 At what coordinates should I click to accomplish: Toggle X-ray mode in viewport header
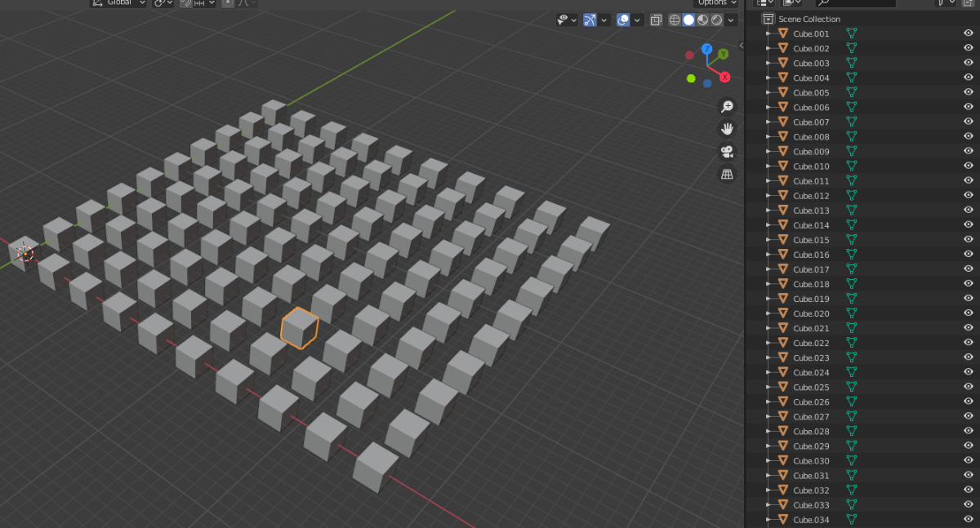click(x=656, y=20)
